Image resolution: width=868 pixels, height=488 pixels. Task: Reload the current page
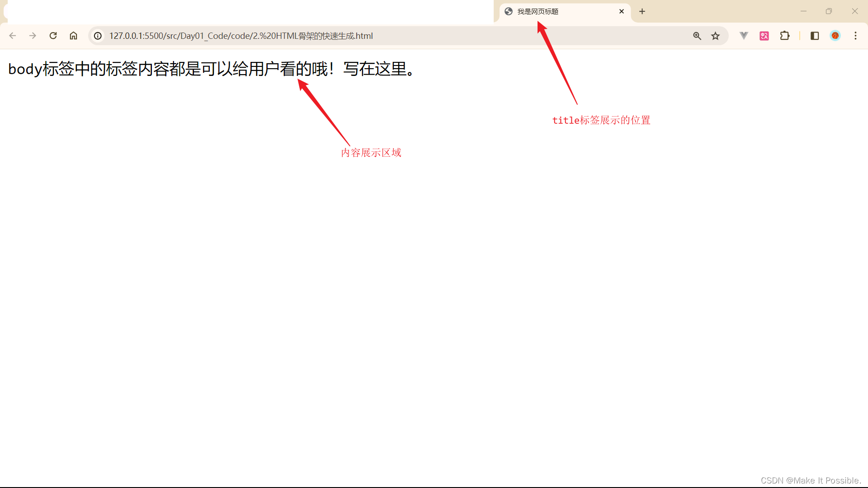(53, 36)
